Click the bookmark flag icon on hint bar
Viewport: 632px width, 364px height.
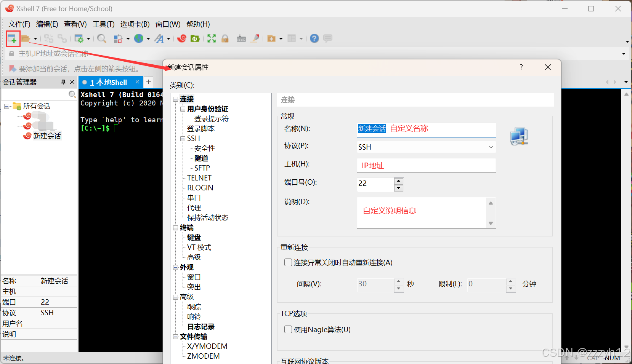click(x=13, y=69)
